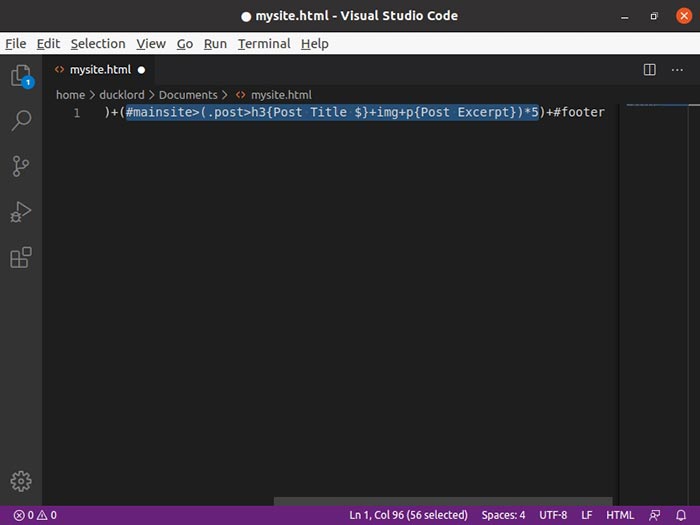This screenshot has height=525, width=700.
Task: Open the Manage gear settings icon
Action: pyautogui.click(x=20, y=481)
